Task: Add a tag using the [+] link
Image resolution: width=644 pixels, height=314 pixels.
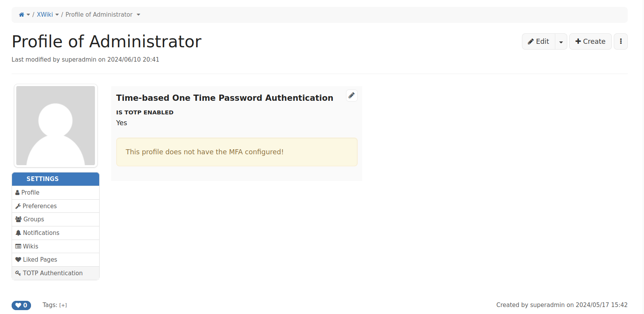Action: (63, 305)
